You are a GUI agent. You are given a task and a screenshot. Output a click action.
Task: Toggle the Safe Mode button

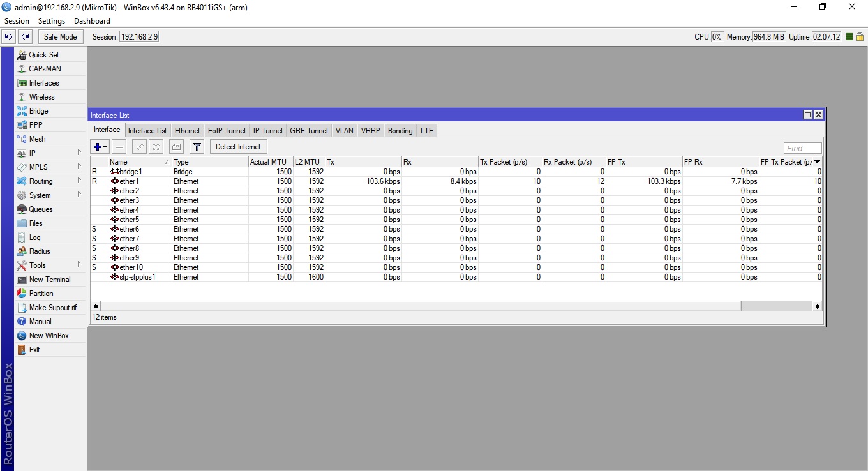(x=61, y=37)
